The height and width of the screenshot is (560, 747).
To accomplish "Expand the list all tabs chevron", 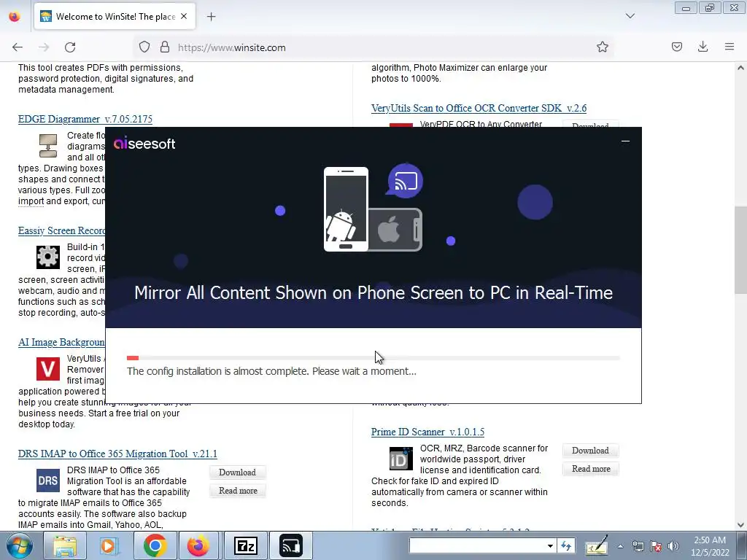I will 630,16.
